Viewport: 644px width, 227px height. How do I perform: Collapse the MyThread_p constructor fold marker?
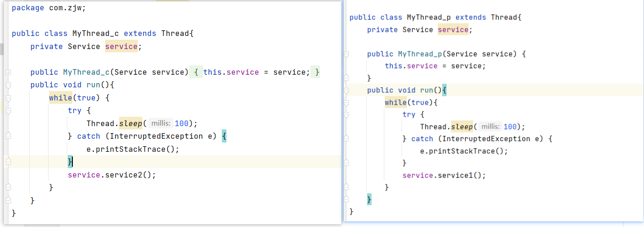pos(347,54)
